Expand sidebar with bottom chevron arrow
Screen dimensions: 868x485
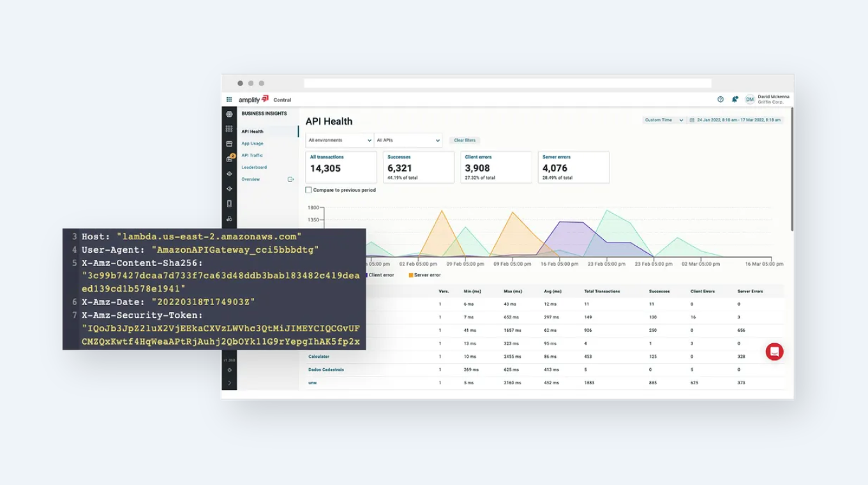pyautogui.click(x=229, y=383)
